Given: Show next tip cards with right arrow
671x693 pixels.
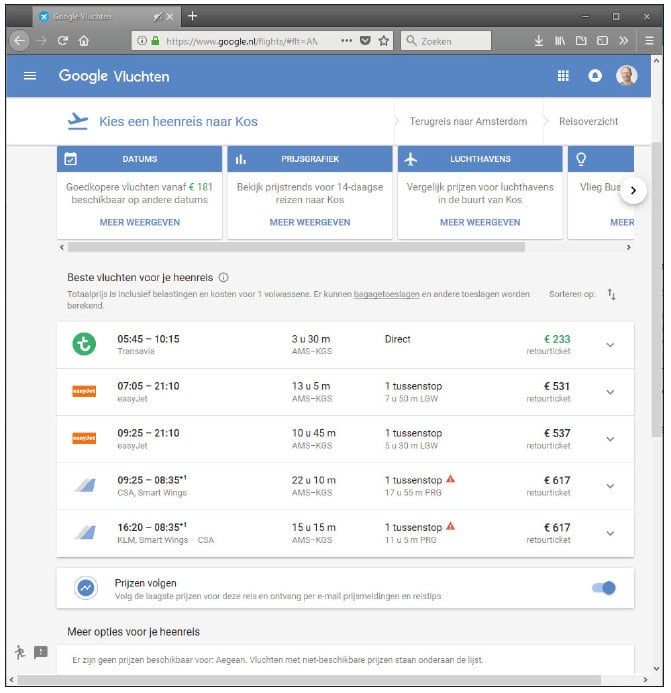Looking at the screenshot, I should (633, 190).
